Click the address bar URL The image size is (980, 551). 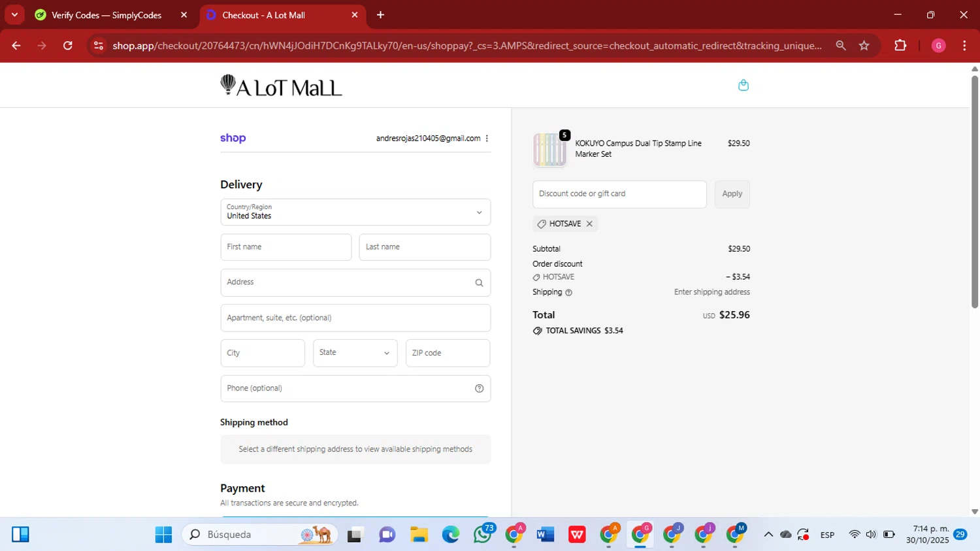pos(466,46)
